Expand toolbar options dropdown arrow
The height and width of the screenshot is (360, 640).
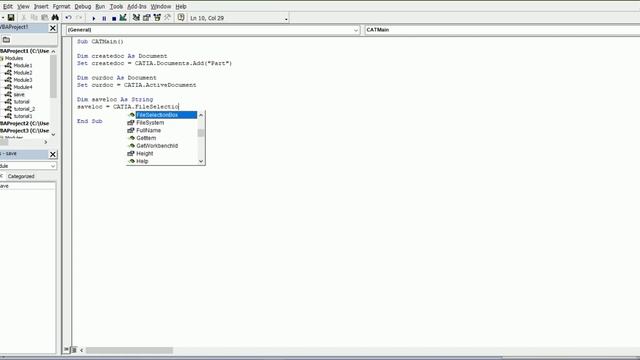(x=286, y=19)
